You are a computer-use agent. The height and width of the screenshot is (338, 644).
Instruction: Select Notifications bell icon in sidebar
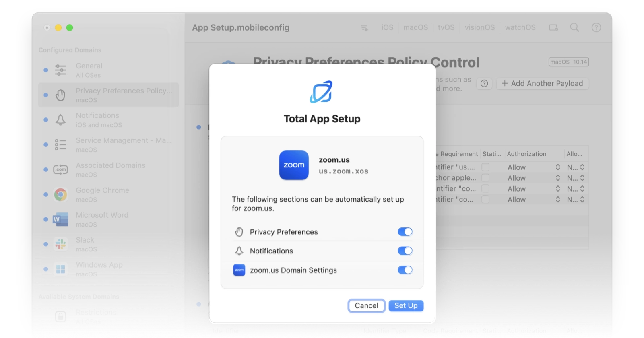tap(60, 120)
